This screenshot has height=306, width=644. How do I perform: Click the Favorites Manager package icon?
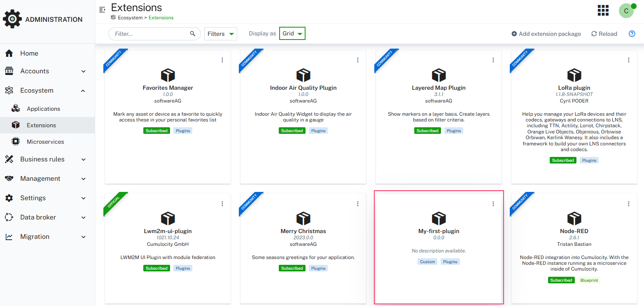coord(168,75)
